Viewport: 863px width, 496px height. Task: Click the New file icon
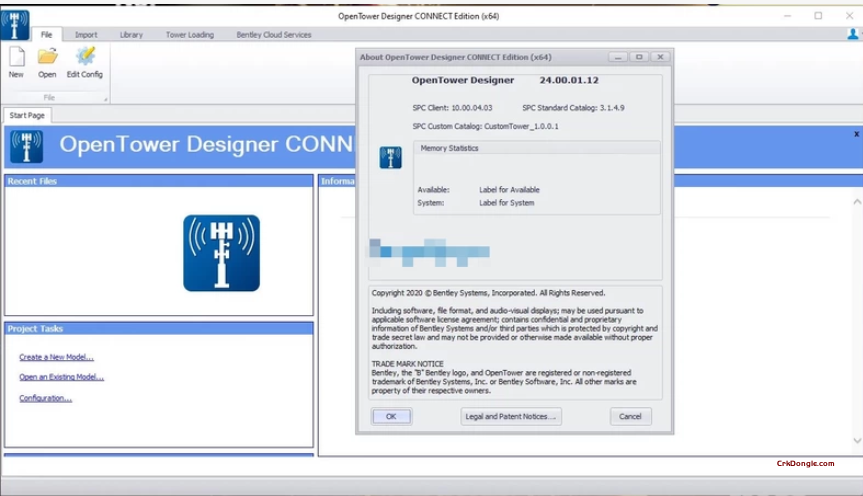tap(17, 57)
